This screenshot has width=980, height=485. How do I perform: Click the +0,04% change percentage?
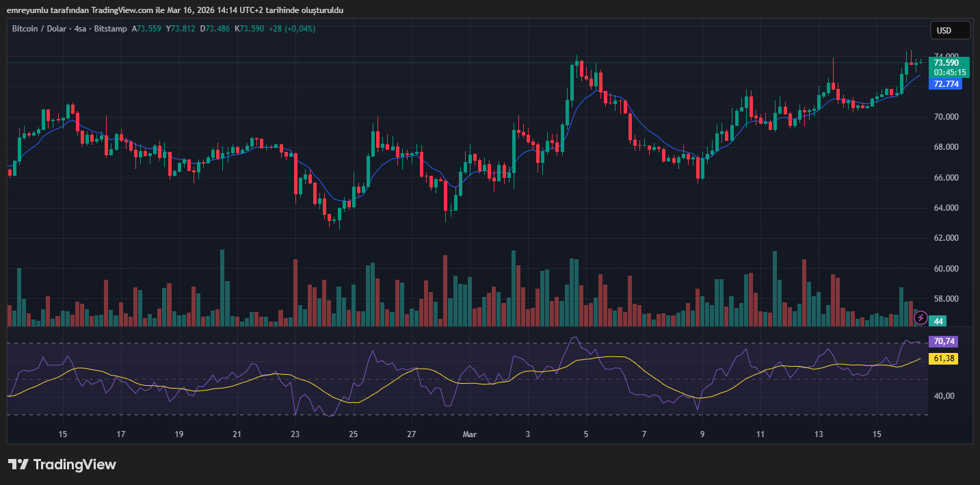coord(299,29)
